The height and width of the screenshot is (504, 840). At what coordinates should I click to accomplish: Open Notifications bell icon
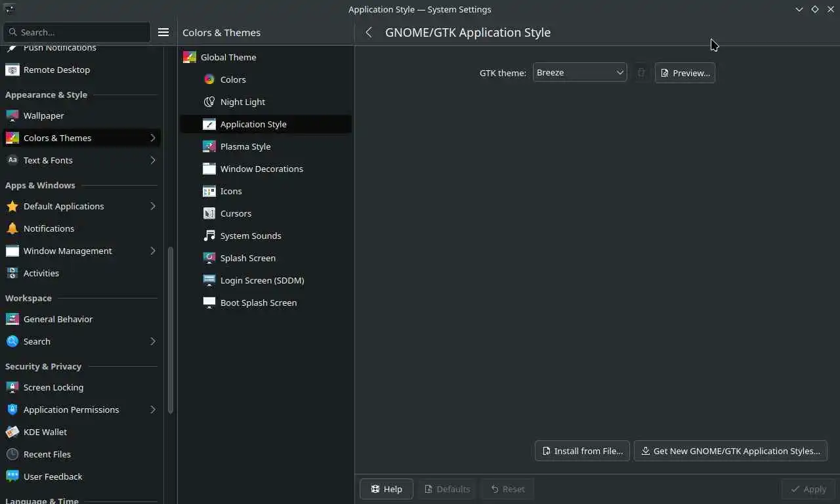tap(12, 228)
